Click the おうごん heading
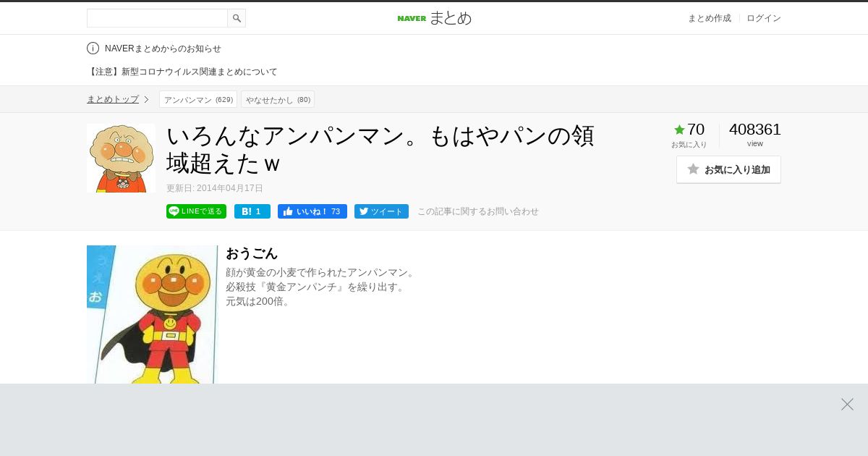 click(252, 253)
